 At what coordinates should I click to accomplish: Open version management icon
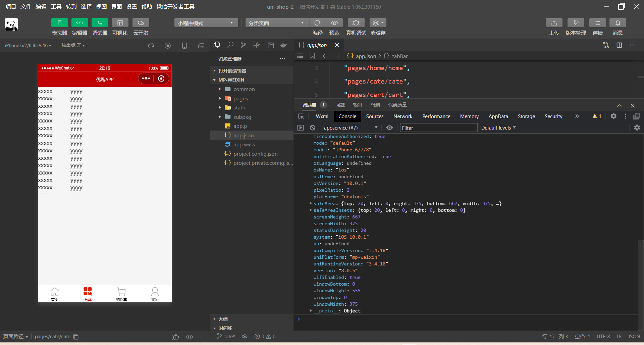click(x=576, y=23)
